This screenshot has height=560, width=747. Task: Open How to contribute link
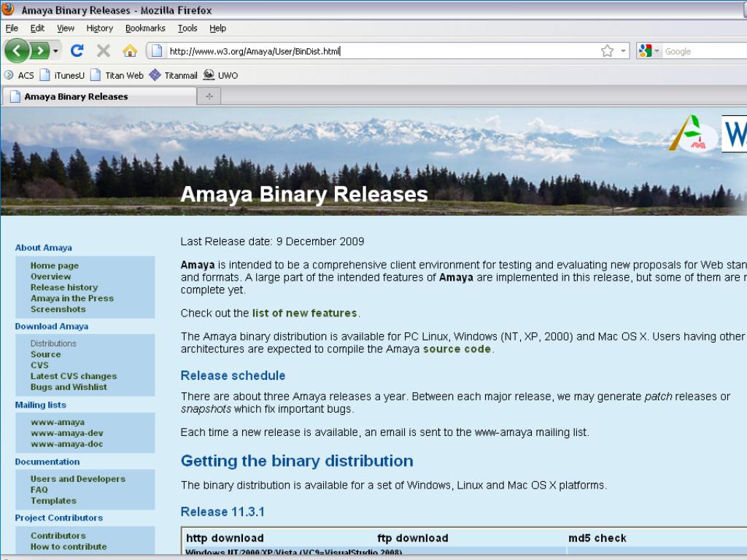click(69, 547)
